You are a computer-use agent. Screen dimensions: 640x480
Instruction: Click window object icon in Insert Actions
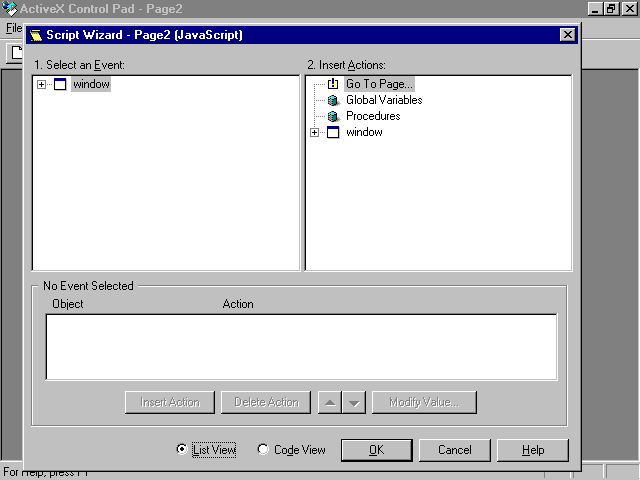click(333, 132)
